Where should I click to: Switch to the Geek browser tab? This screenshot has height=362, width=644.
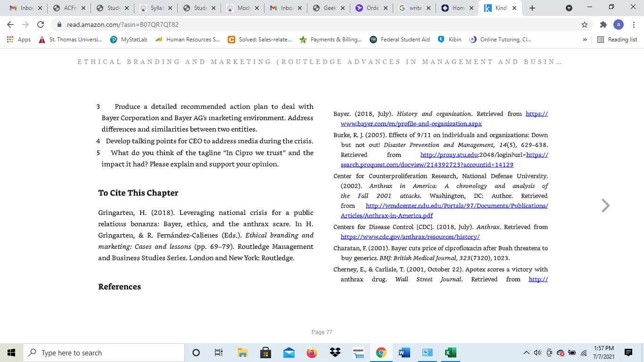point(328,8)
